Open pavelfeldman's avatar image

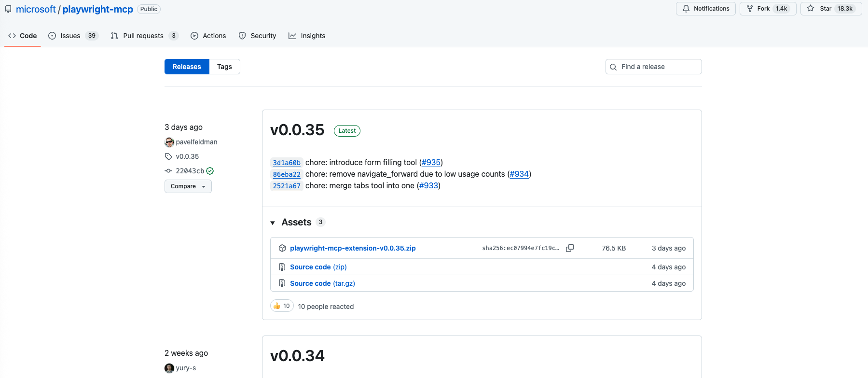[169, 142]
